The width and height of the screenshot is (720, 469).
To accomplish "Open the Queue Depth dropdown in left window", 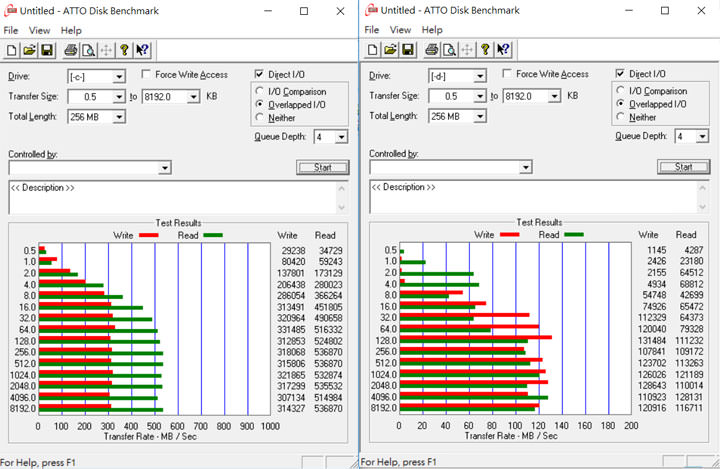I will [x=341, y=137].
